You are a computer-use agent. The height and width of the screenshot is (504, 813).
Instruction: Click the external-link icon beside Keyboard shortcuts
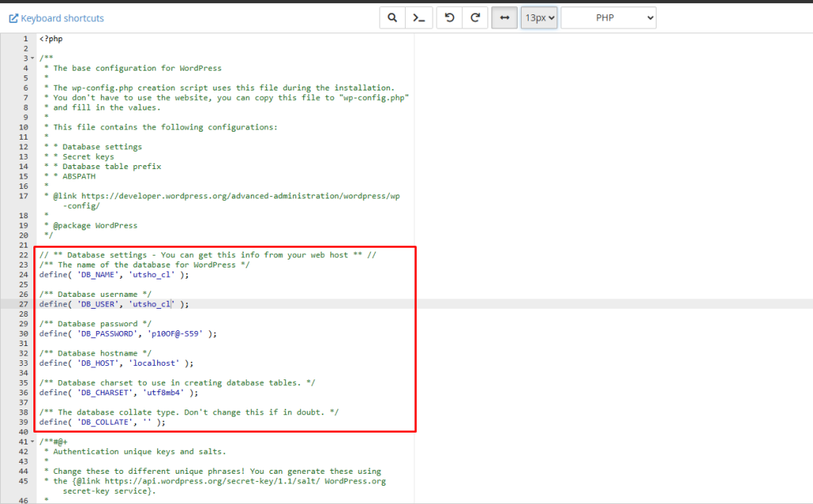pos(13,19)
